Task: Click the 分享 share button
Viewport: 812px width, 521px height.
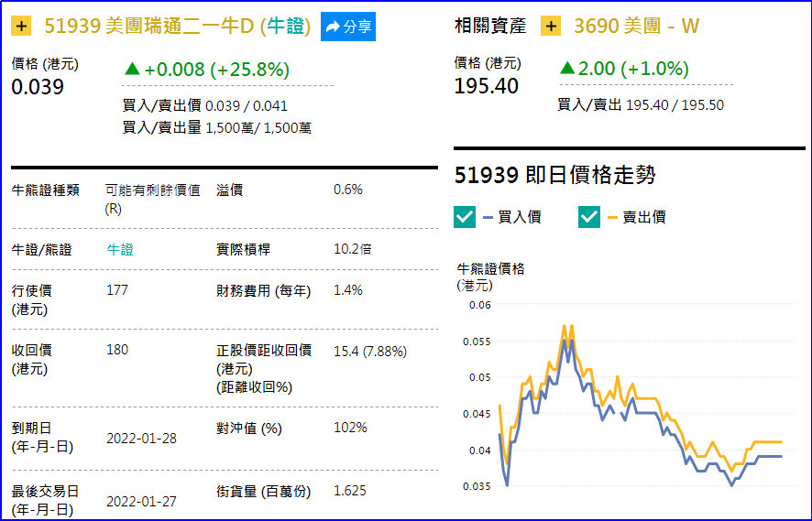Action: click(x=348, y=27)
